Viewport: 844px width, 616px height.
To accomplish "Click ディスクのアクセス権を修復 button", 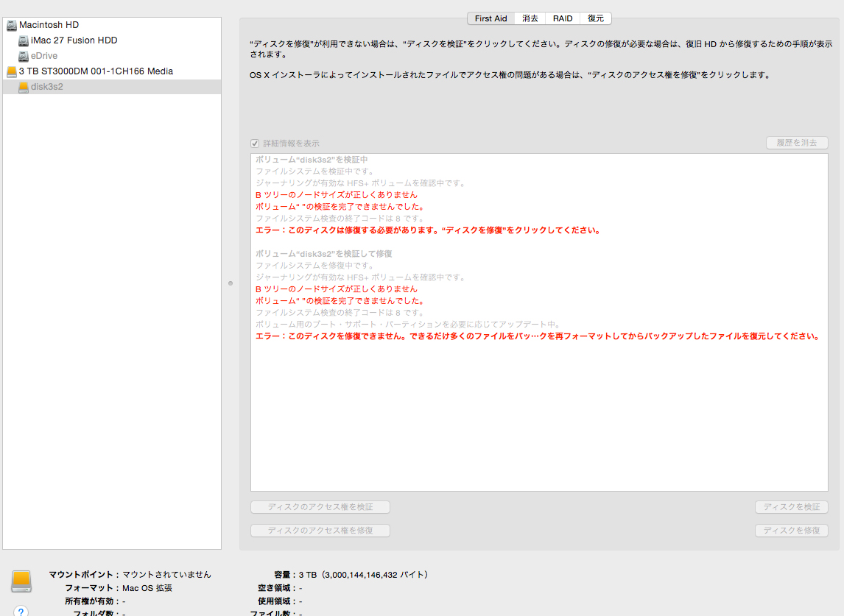I will (x=320, y=531).
